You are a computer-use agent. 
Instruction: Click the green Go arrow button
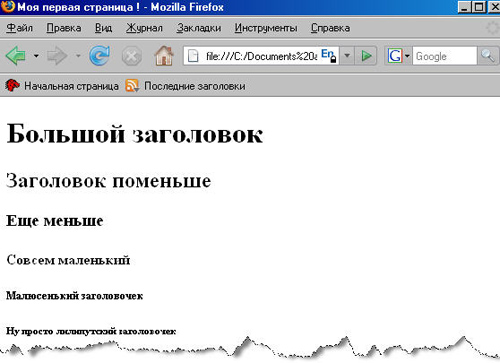pos(366,56)
